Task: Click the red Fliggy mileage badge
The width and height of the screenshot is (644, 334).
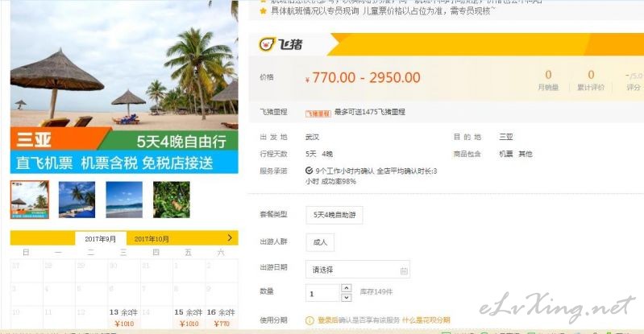Action: [x=318, y=113]
